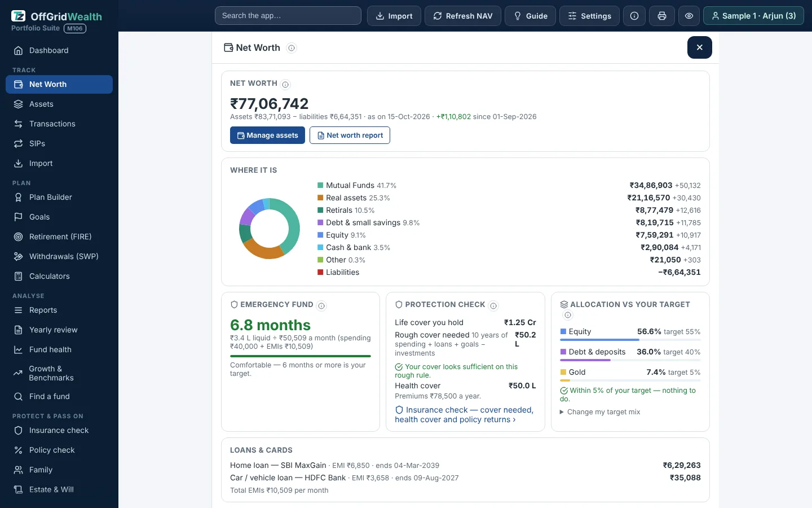Open Growth & Benchmarks in the sidebar
This screenshot has height=508, width=812.
[x=59, y=373]
